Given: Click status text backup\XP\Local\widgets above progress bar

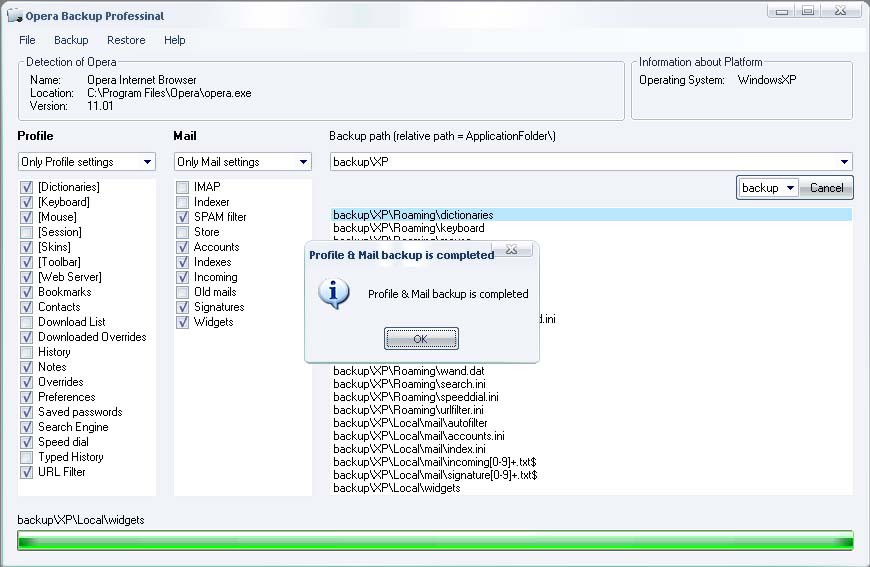Looking at the screenshot, I should coord(81,520).
